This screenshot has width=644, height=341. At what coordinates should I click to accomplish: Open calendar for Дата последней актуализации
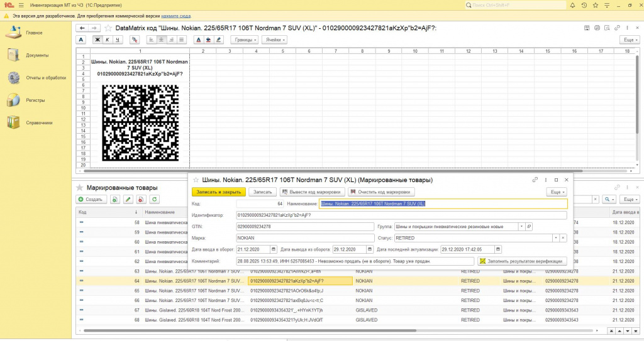click(498, 249)
